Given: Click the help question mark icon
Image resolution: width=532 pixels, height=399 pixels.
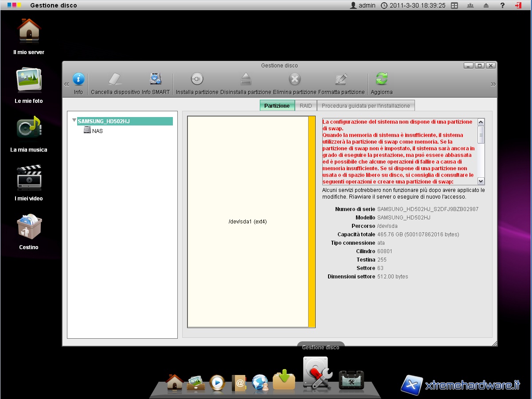Looking at the screenshot, I should (502, 5).
